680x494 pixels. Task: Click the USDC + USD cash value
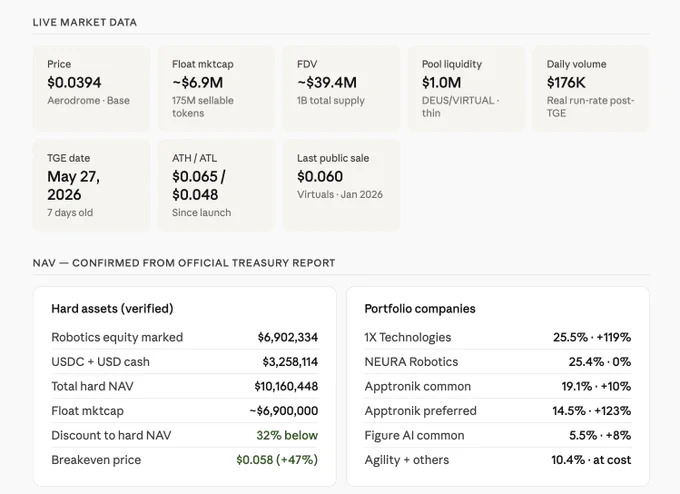290,362
